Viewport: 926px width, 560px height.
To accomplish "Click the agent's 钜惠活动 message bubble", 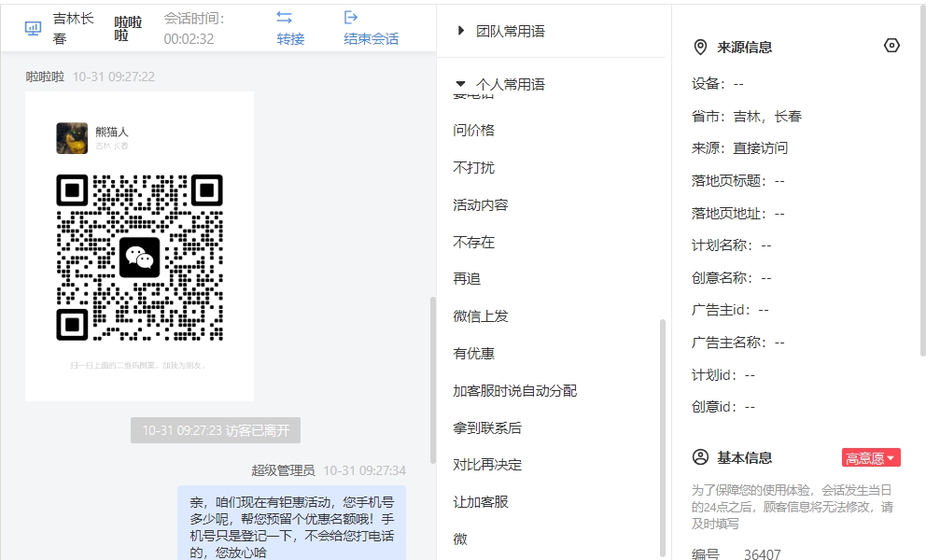I will click(292, 523).
